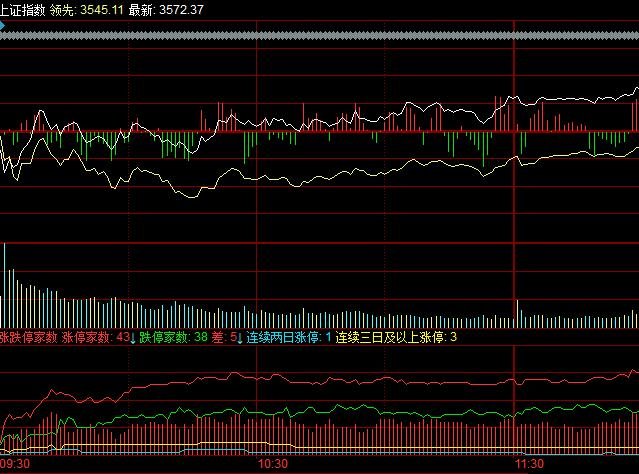
Task: Click the tallest opening volume bar
Action: [4, 285]
